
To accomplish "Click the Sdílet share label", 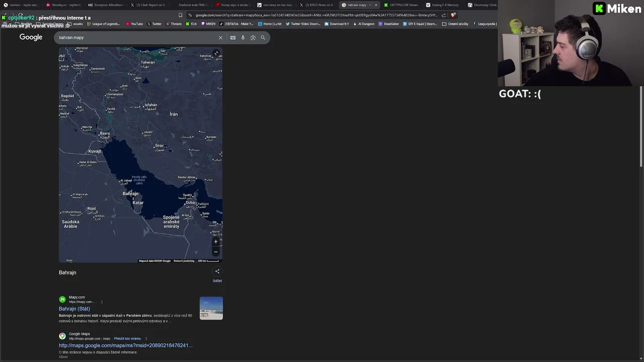I will click(x=217, y=281).
